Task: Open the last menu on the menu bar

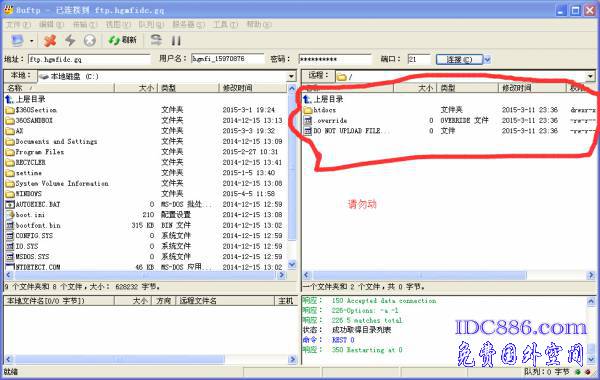Action: (x=259, y=24)
